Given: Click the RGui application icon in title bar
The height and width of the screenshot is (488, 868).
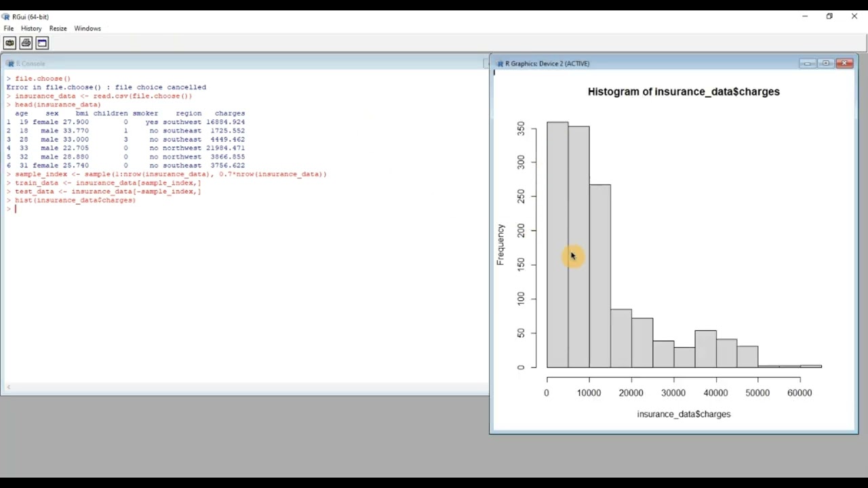Looking at the screenshot, I should click(6, 16).
